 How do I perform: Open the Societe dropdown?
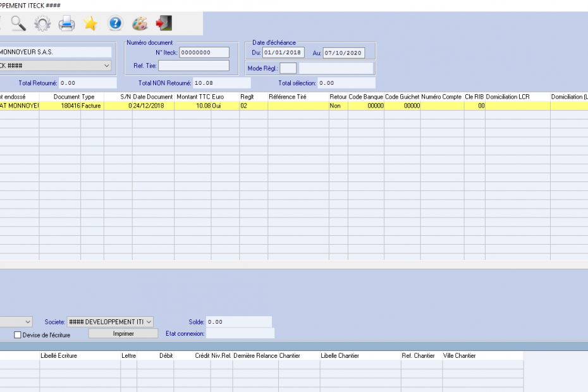click(x=110, y=322)
